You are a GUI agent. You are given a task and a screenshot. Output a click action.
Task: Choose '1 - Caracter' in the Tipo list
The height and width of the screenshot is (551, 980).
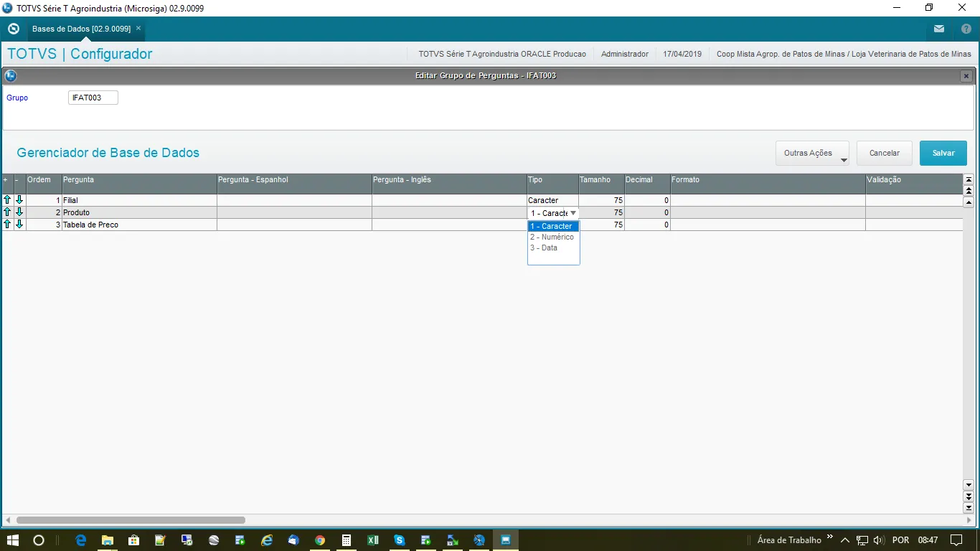coord(553,226)
